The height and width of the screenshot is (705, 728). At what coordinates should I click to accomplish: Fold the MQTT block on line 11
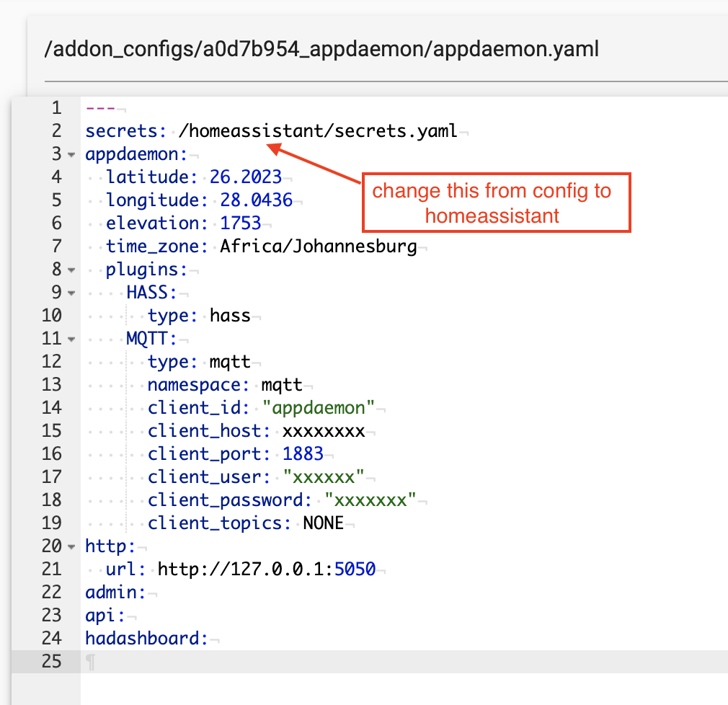71,339
